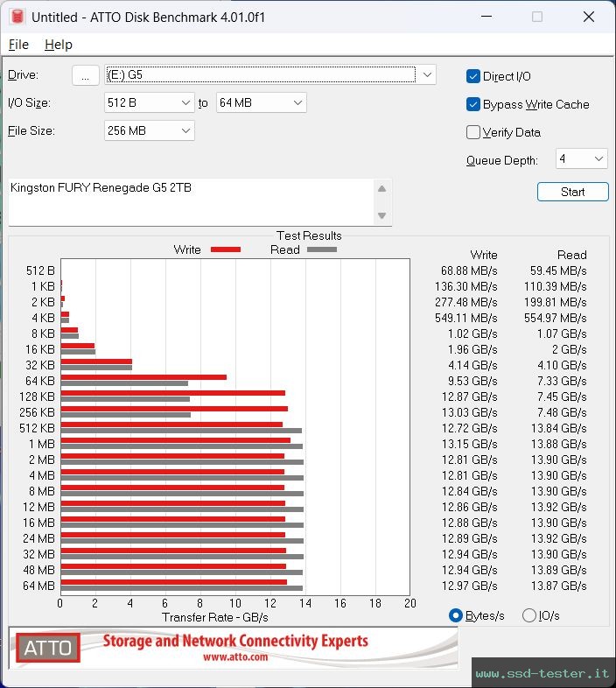Click the 256 KB write value 13.03 GB/s

pyautogui.click(x=470, y=412)
